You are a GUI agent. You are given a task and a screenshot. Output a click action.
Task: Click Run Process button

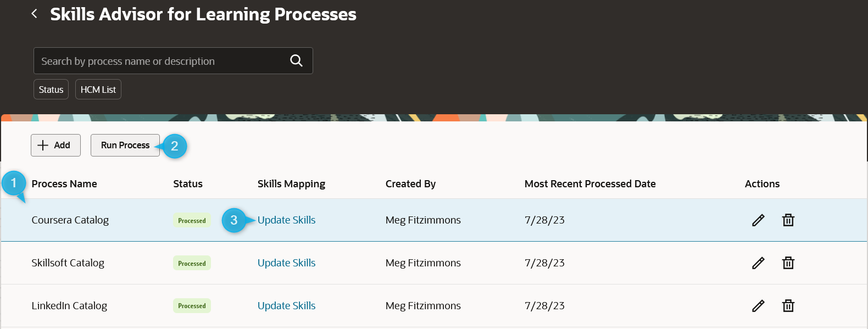coord(125,145)
